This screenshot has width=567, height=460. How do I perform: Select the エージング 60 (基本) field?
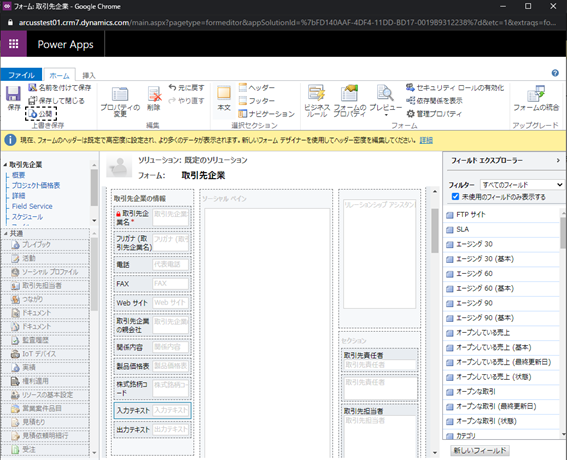point(502,289)
